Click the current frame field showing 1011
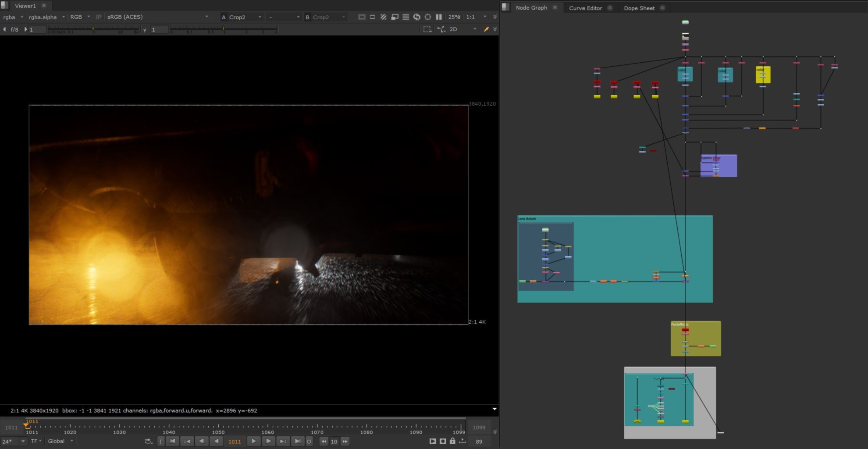868x449 pixels. point(235,442)
